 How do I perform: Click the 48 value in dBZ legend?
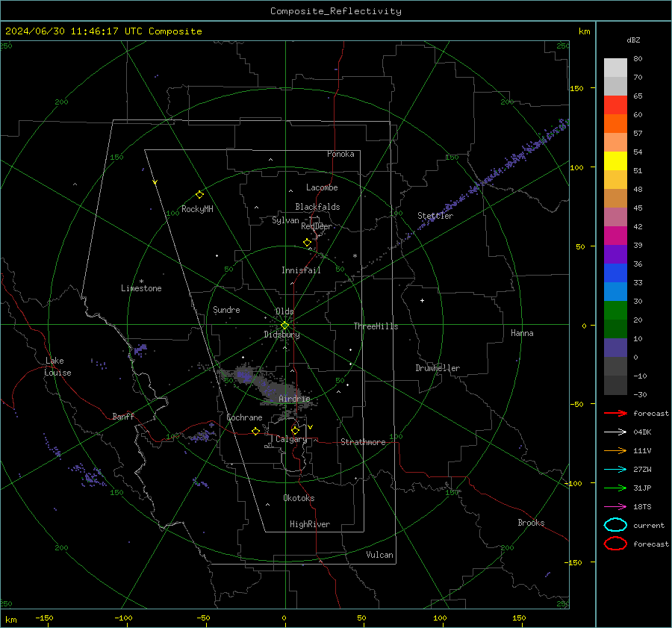638,189
